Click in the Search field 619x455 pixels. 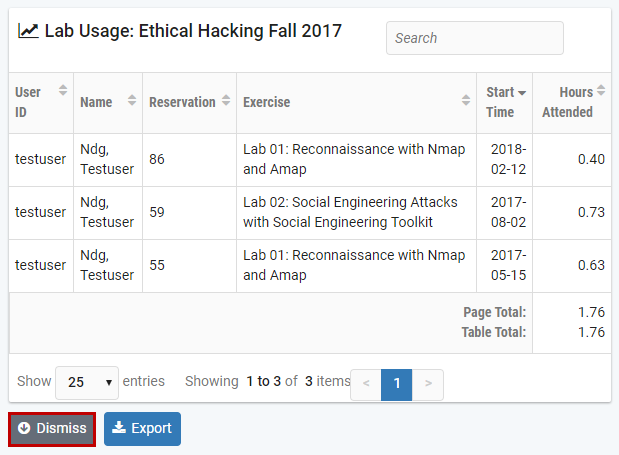(x=474, y=38)
